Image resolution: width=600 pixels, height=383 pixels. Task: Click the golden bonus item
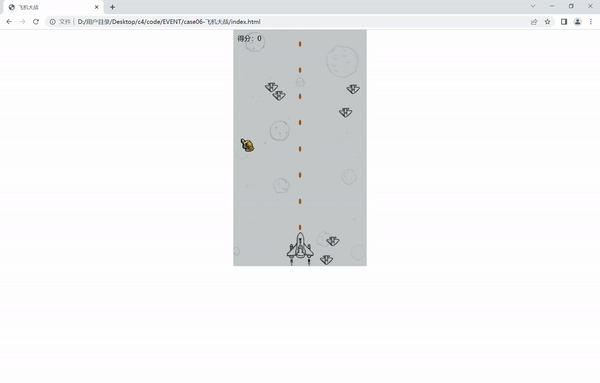coord(247,145)
